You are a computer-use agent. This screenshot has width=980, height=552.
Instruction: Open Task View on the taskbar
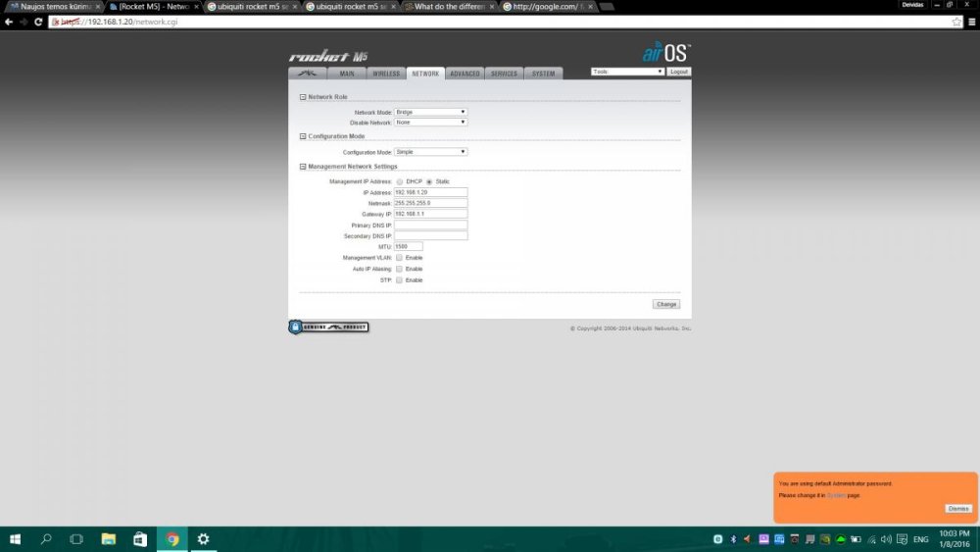click(76, 539)
